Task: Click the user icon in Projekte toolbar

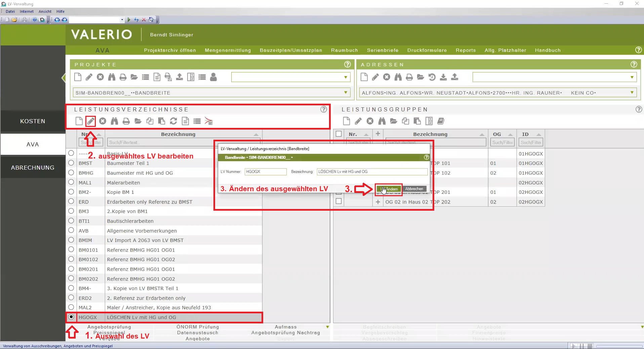Action: (x=213, y=77)
